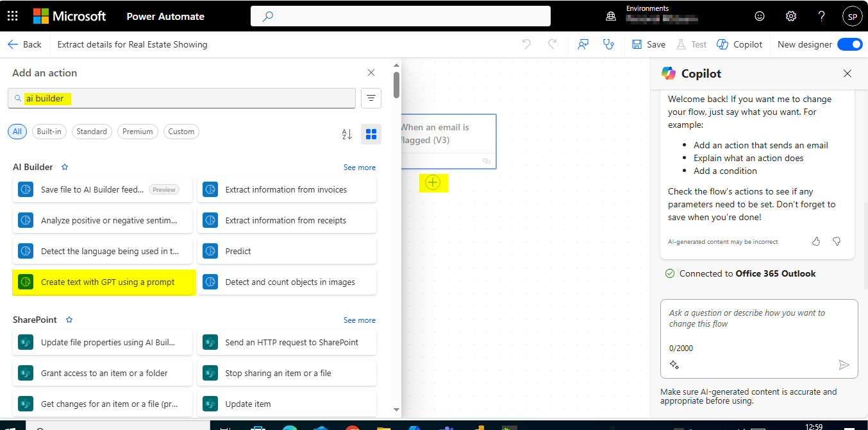Viewport: 868px width, 430px height.
Task: Click the Preview badge on Save file action
Action: pos(164,189)
